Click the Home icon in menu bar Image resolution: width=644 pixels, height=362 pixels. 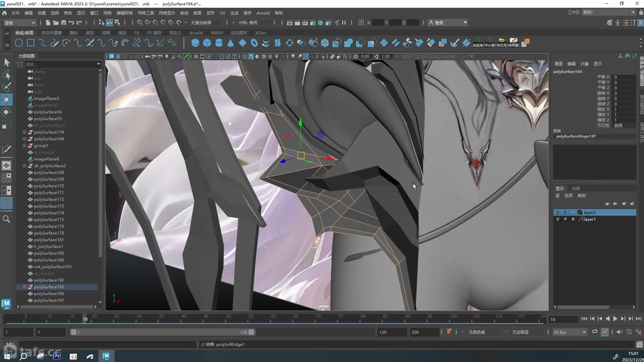[4, 13]
